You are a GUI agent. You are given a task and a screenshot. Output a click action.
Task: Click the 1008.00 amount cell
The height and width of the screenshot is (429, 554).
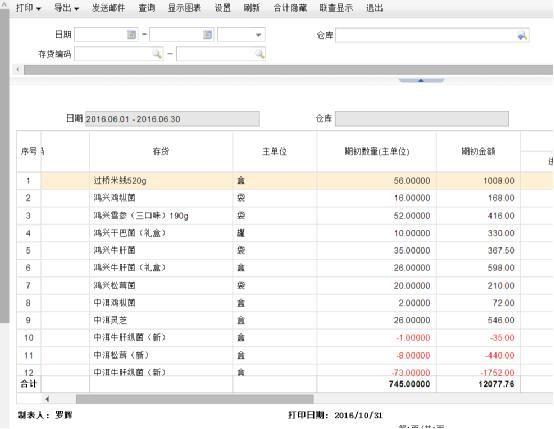pyautogui.click(x=478, y=181)
